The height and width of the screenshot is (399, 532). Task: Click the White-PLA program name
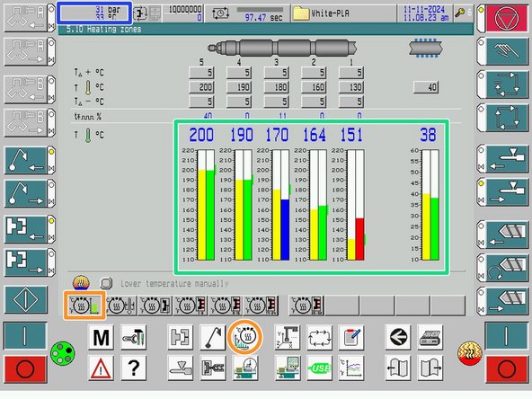pos(330,13)
